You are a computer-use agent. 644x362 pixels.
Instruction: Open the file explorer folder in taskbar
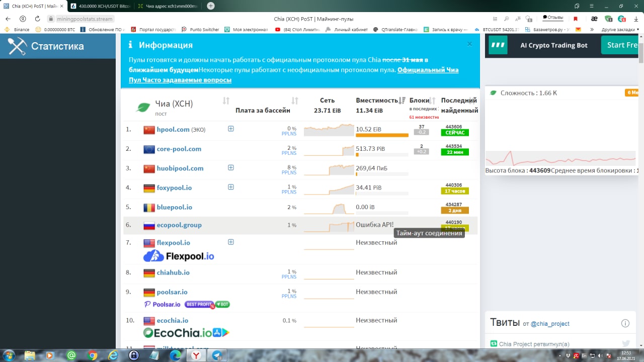30,355
